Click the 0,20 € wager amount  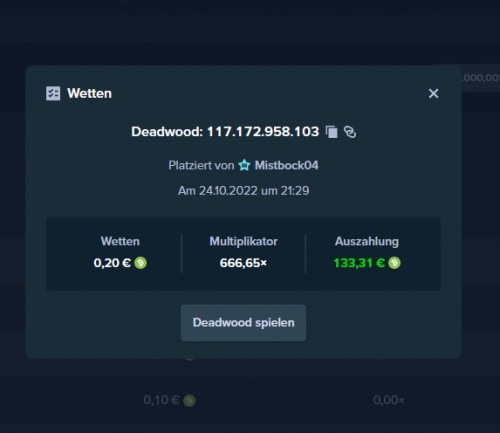pyautogui.click(x=112, y=263)
